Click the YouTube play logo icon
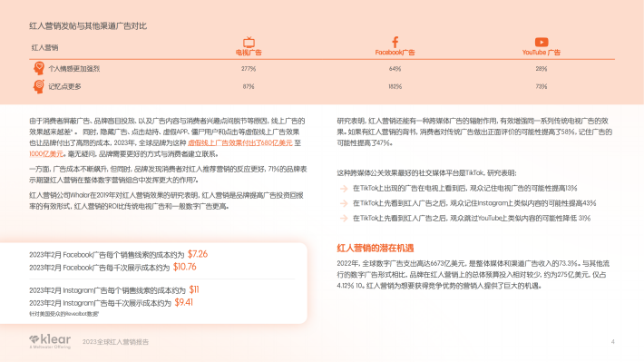644x362 pixels. coord(542,42)
